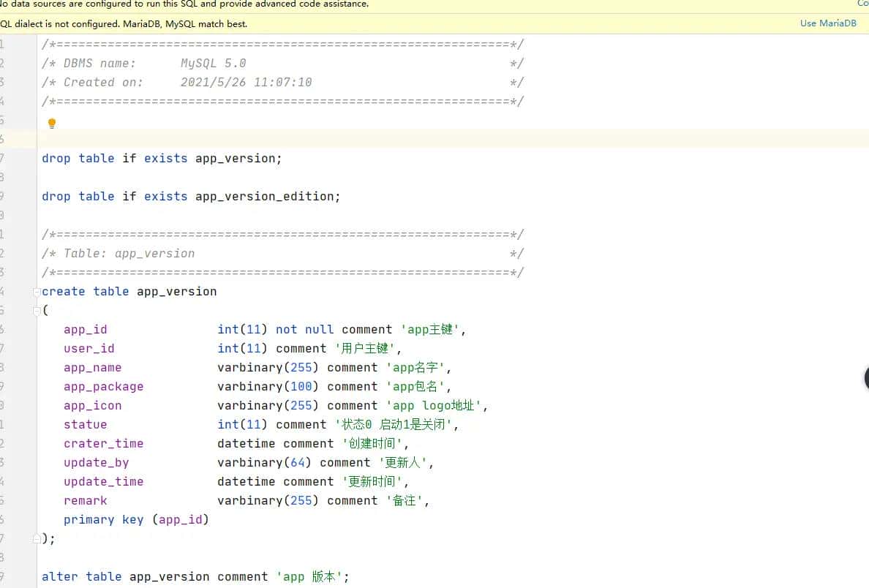The height and width of the screenshot is (588, 869).
Task: Click the 'remark' column name
Action: tap(85, 501)
